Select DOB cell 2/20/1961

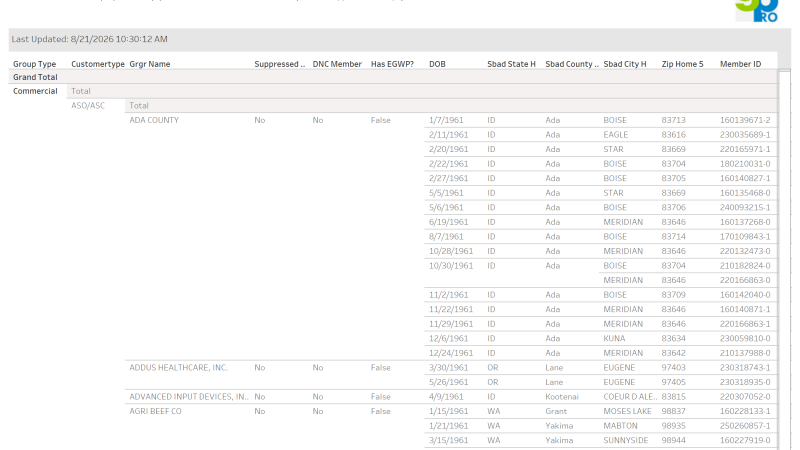click(x=448, y=149)
